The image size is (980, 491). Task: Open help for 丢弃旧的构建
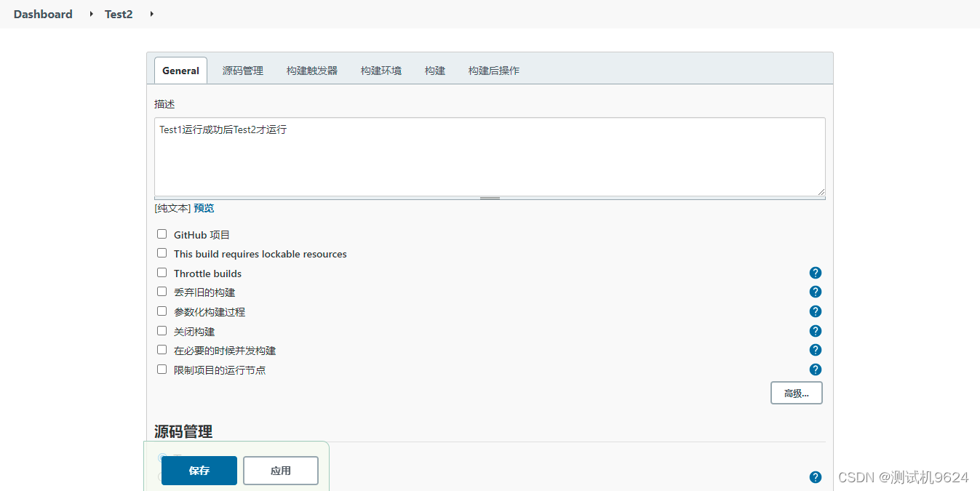point(816,292)
